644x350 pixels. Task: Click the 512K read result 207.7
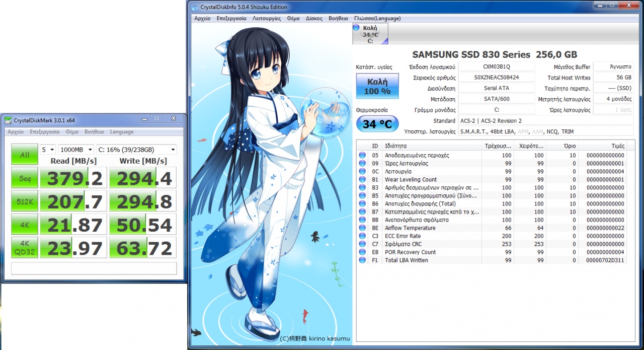[x=73, y=201]
